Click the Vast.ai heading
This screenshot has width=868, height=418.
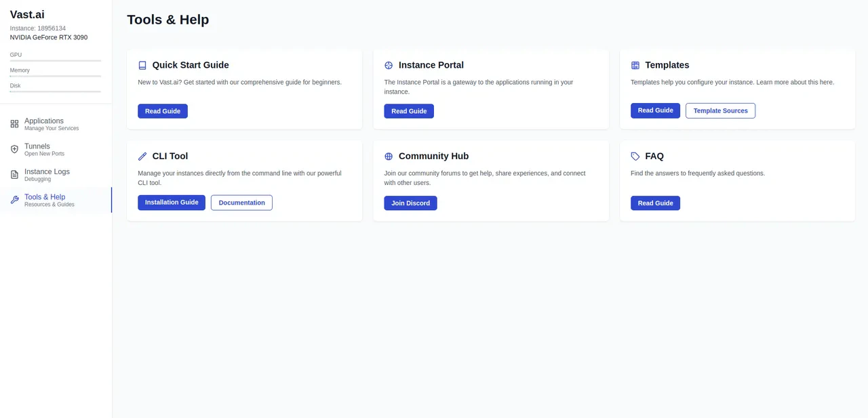[x=26, y=14]
